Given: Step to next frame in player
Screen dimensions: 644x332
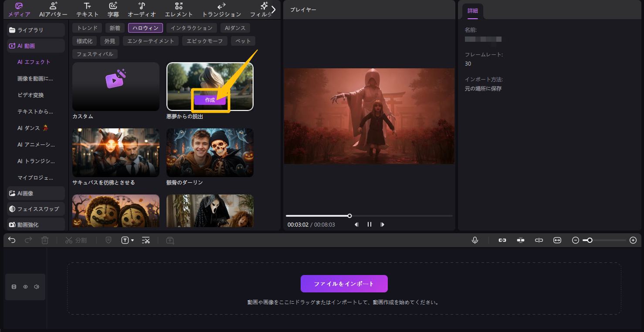Looking at the screenshot, I should coord(383,225).
